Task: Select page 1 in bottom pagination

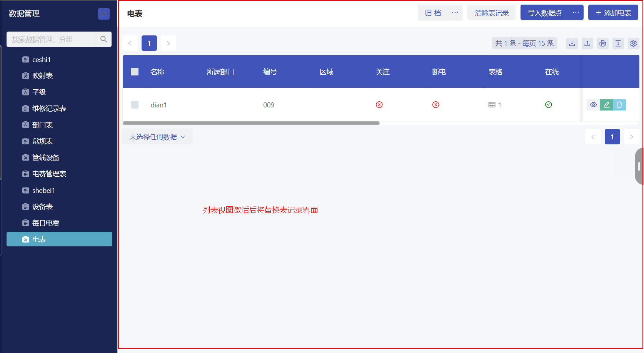Action: pyautogui.click(x=612, y=137)
